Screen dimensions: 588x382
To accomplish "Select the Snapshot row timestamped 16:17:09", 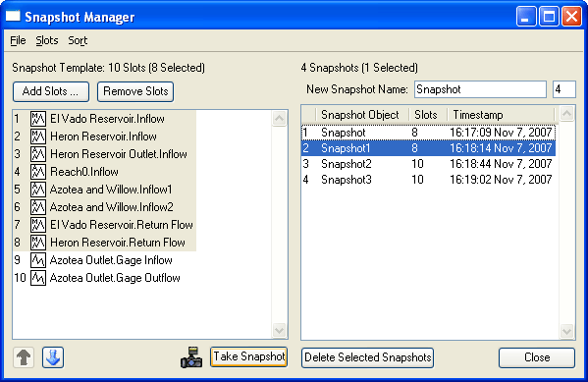I will 429,133.
